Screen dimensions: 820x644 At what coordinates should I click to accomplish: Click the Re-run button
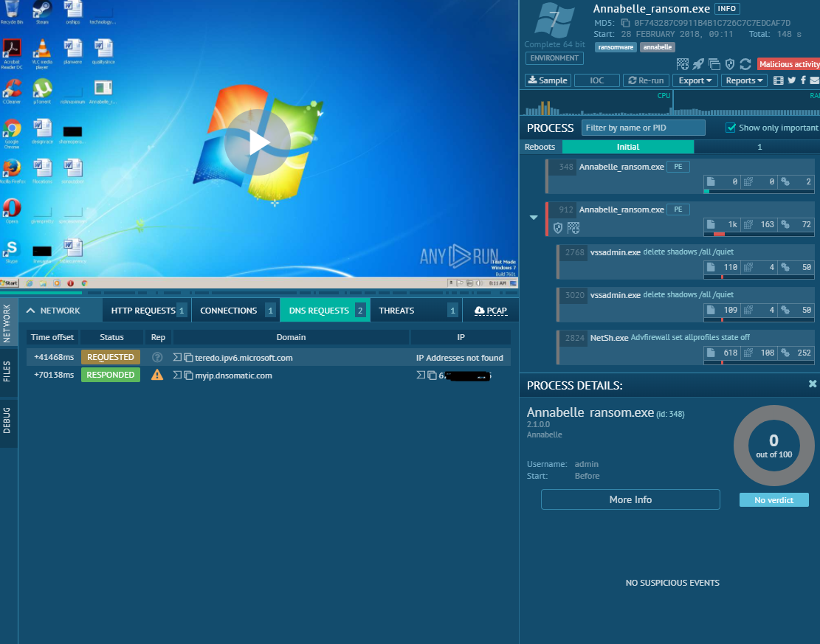[x=646, y=80]
